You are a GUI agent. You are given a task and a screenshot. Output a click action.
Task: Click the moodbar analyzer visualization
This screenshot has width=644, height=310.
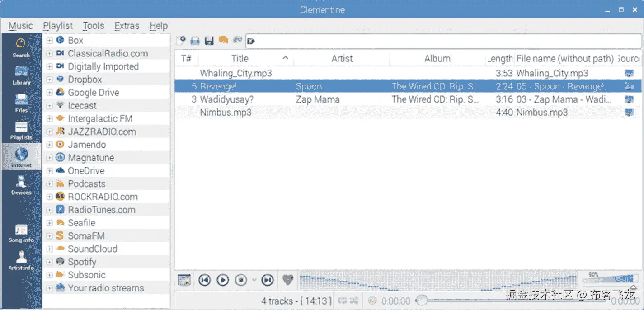click(x=437, y=281)
